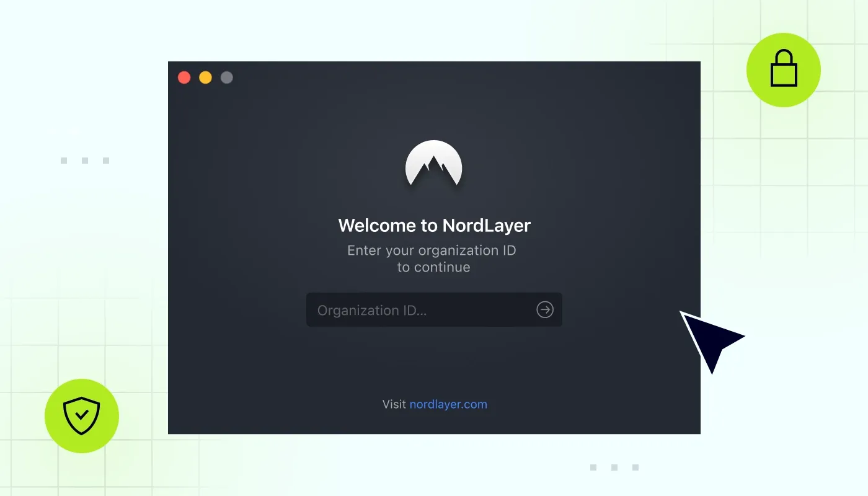Focus the Organization ID placeholder input

pyautogui.click(x=371, y=309)
